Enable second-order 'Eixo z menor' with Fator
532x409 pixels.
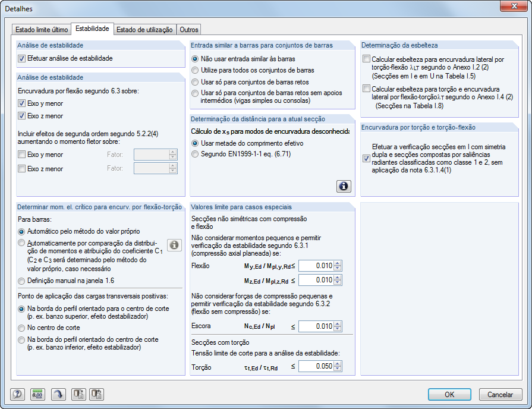click(x=22, y=168)
